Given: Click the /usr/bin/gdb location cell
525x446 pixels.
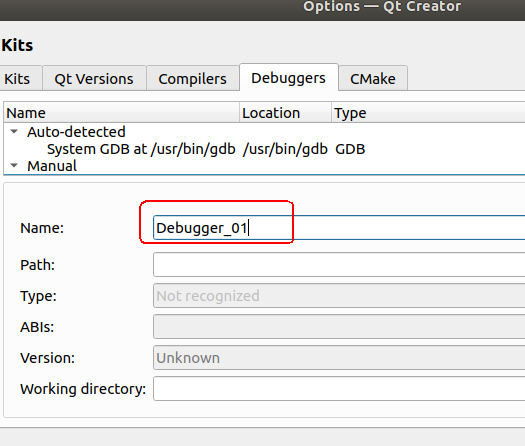Looking at the screenshot, I should tap(285, 149).
